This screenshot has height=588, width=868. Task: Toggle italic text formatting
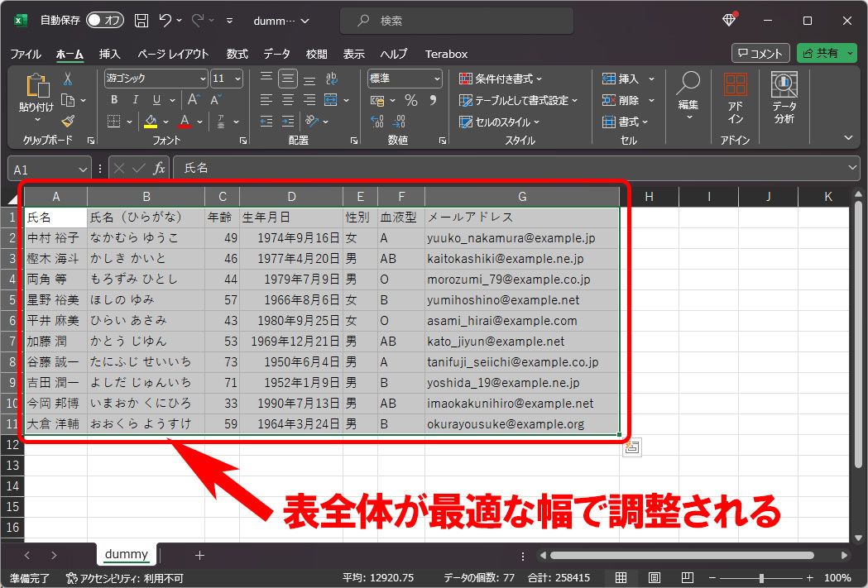tap(132, 100)
